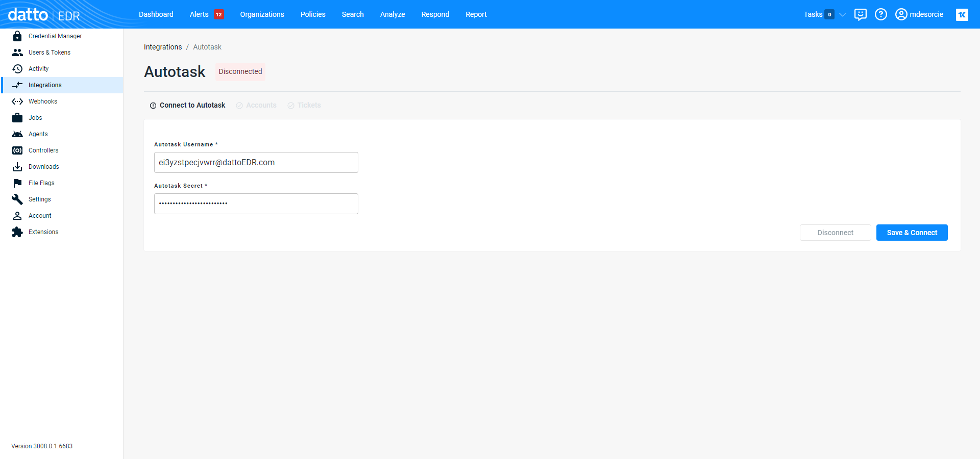The width and height of the screenshot is (980, 459).
Task: Click the datto EDR logo
Action: point(44,15)
